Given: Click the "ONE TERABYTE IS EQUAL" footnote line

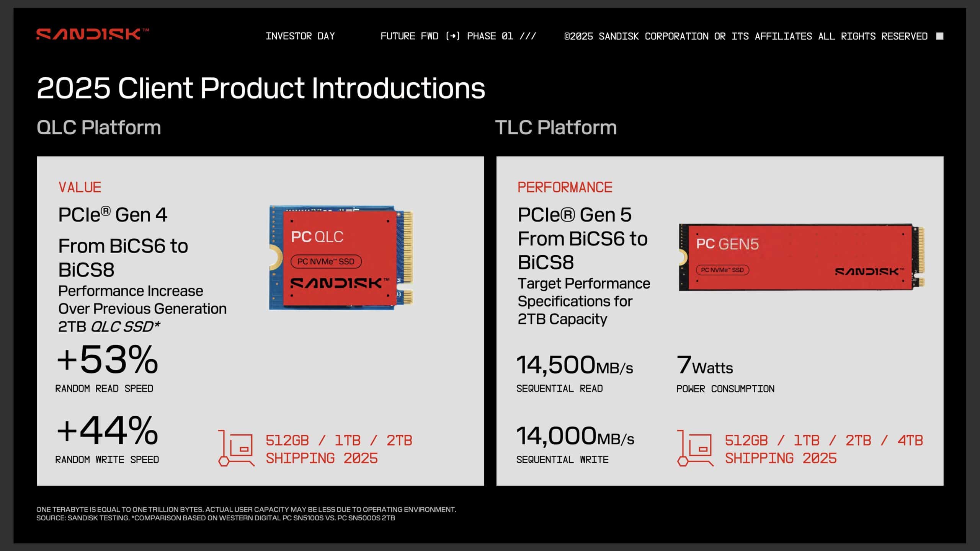Looking at the screenshot, I should (246, 509).
